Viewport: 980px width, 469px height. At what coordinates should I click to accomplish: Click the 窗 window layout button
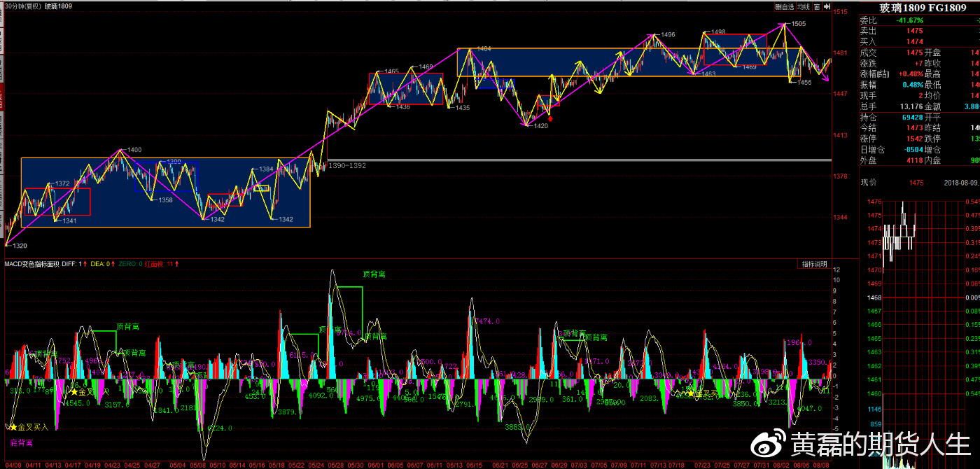click(x=817, y=6)
